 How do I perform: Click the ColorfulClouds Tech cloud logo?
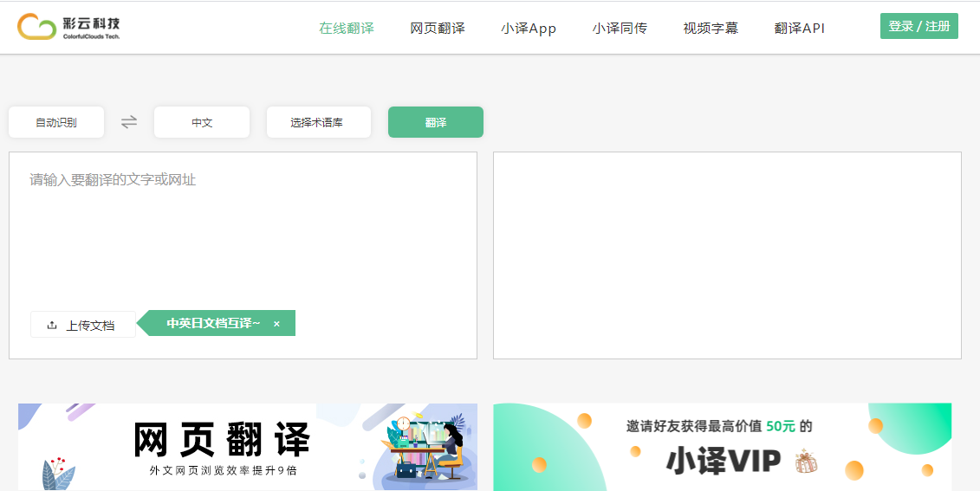pos(37,27)
